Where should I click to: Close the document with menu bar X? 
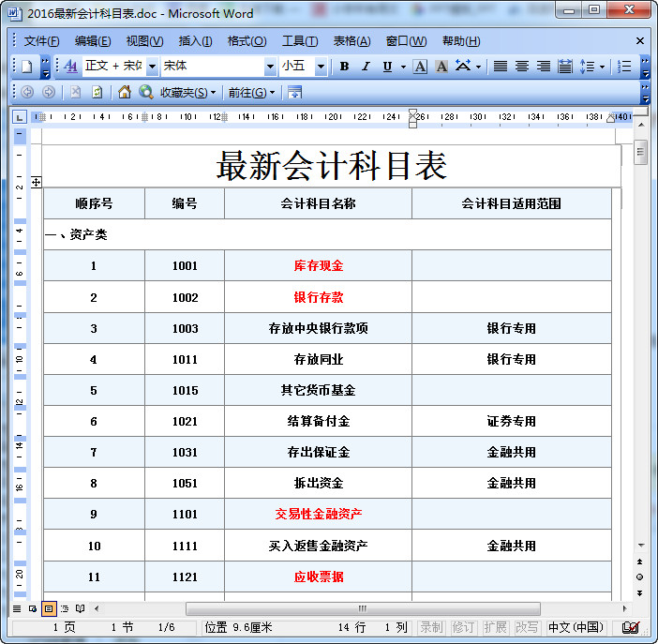tap(640, 40)
